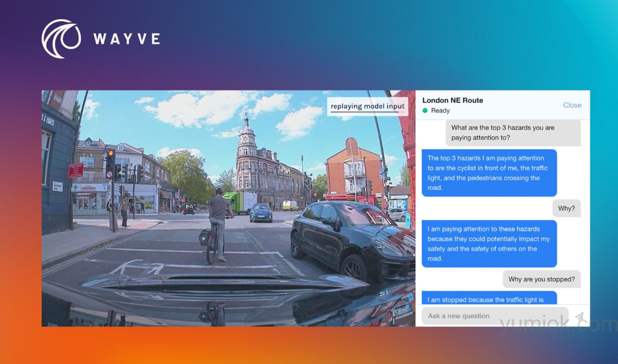Click the Wayve swirl logo icon
618x364 pixels.
click(61, 39)
